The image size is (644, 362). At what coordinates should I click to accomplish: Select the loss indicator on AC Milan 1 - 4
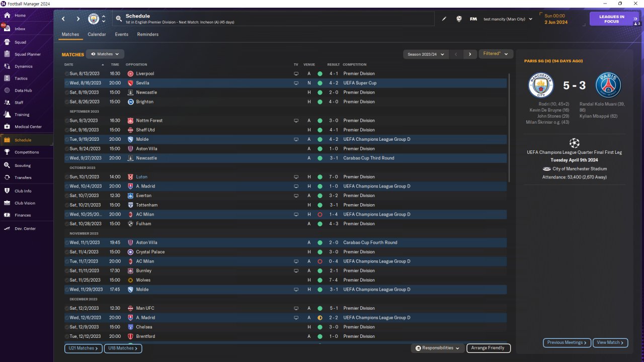pyautogui.click(x=319, y=215)
